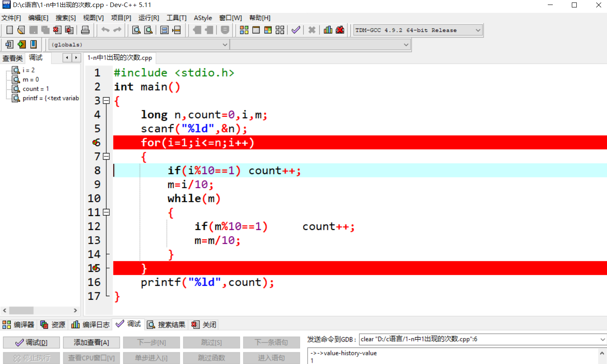The width and height of the screenshot is (607, 364).
Task: Click the 1-n中1出现的次数.cpp editor tab
Action: pos(120,58)
